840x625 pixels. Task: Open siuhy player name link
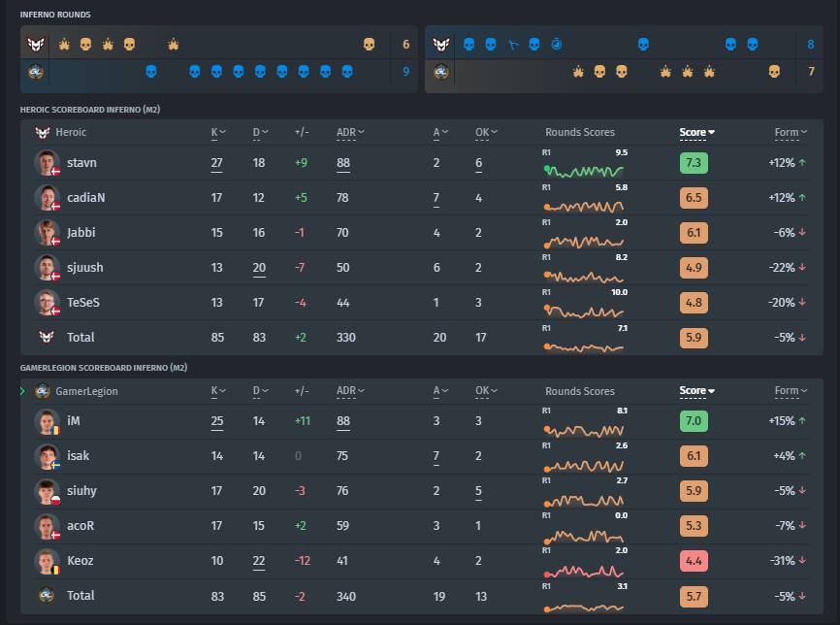click(x=81, y=491)
